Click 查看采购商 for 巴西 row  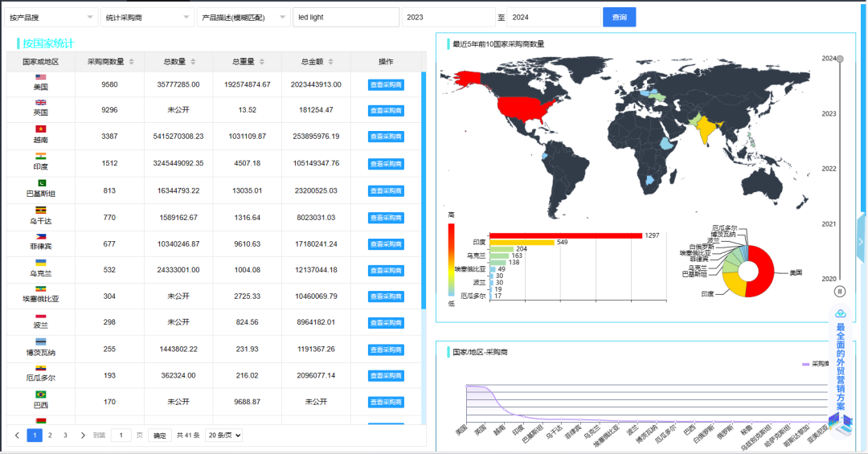tap(386, 402)
